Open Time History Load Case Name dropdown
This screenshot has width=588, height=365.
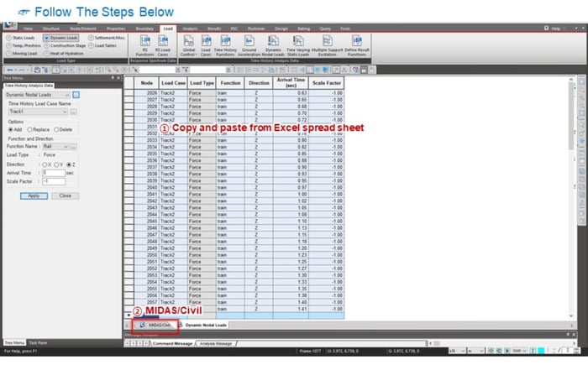point(38,112)
